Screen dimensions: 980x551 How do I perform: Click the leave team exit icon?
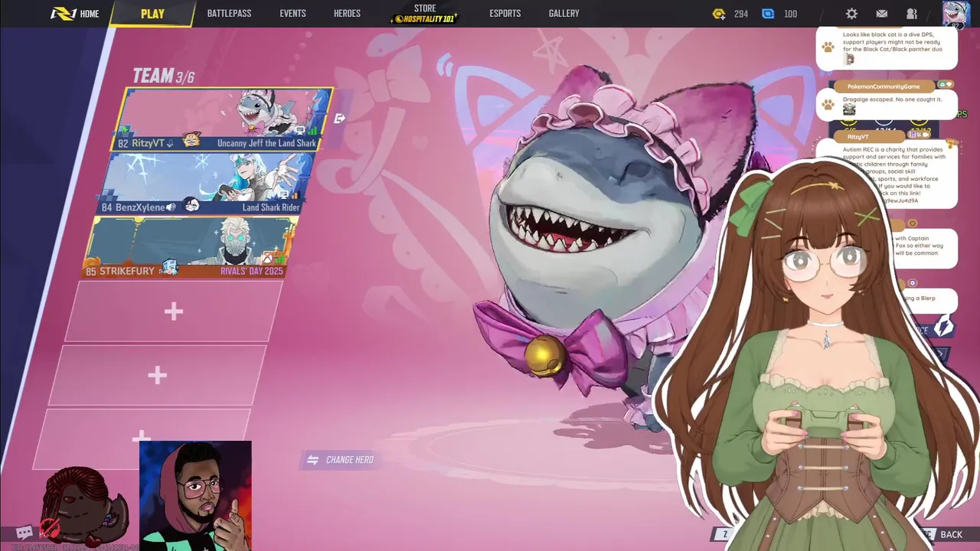[x=340, y=118]
